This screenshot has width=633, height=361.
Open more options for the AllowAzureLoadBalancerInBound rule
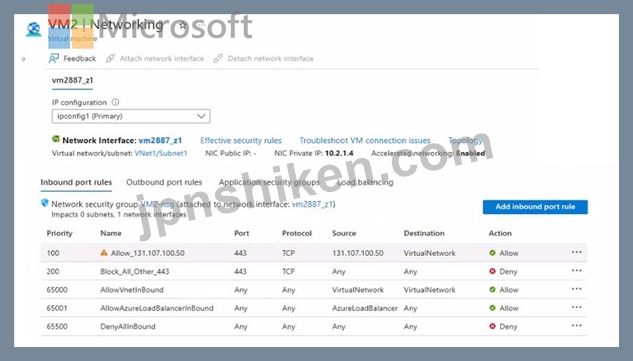click(x=576, y=307)
